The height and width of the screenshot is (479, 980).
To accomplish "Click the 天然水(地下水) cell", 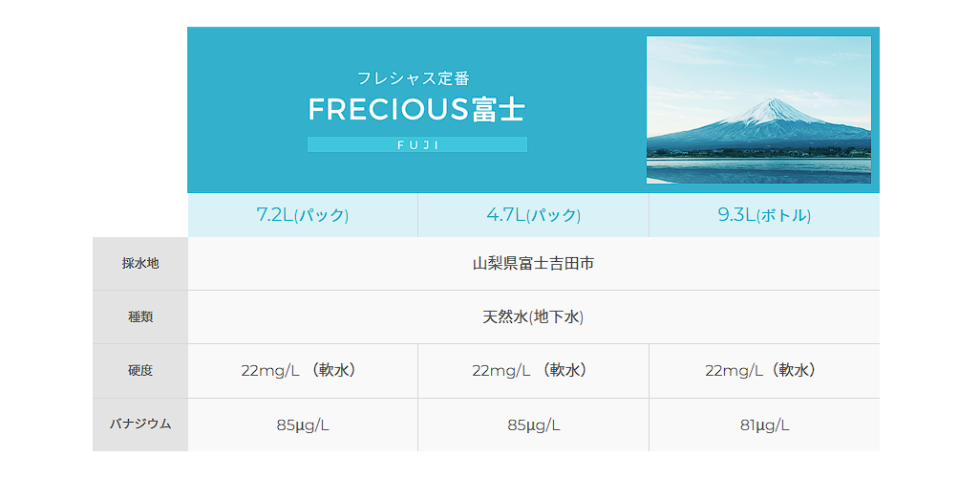I will [533, 317].
